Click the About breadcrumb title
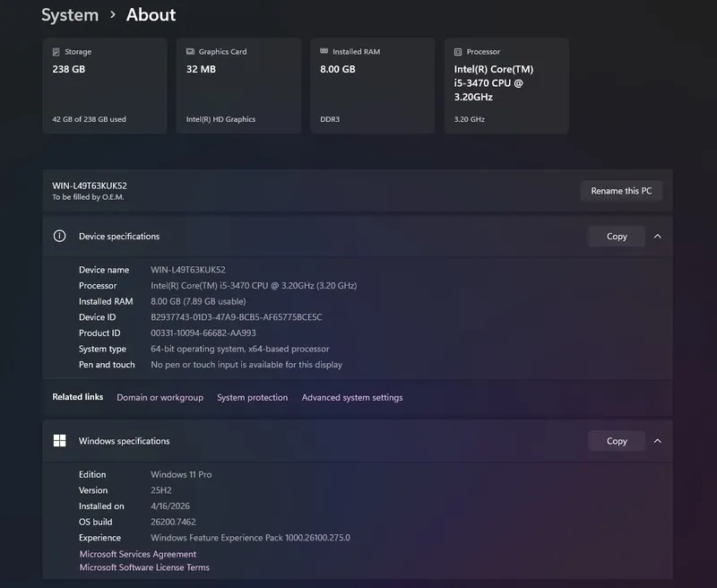 coord(151,15)
